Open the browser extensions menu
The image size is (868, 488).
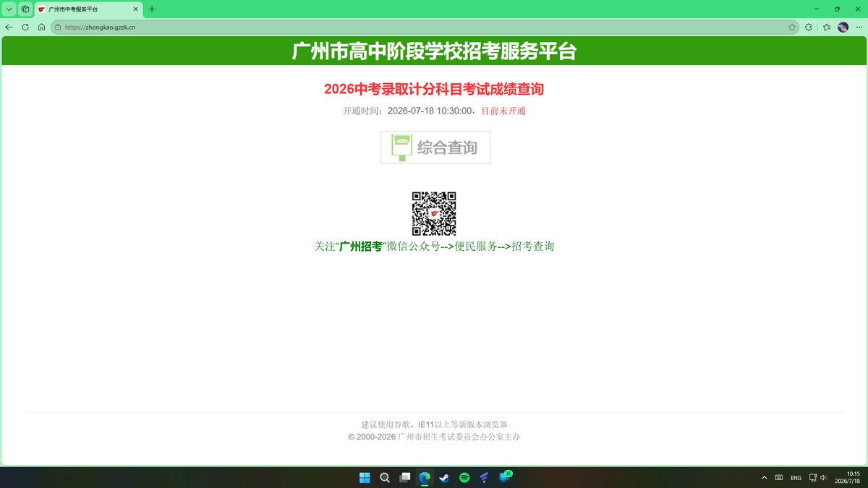click(809, 27)
